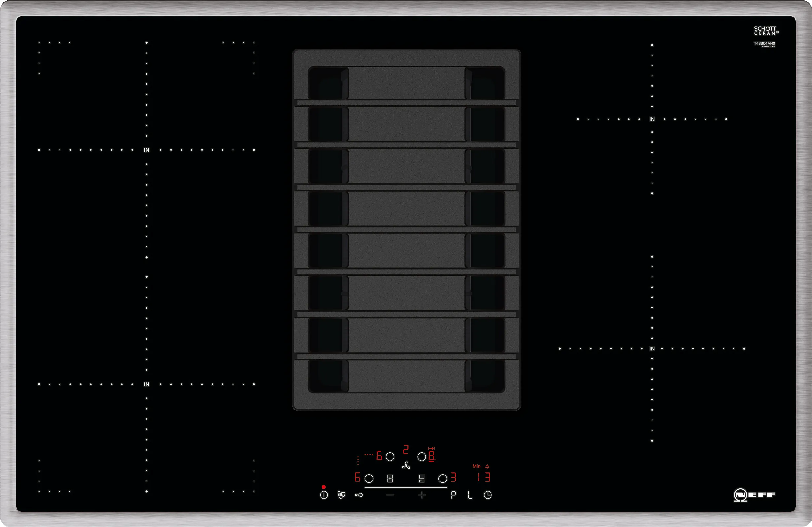This screenshot has height=527, width=812.
Task: Tap the split zone icon with dots
Action: point(422,479)
